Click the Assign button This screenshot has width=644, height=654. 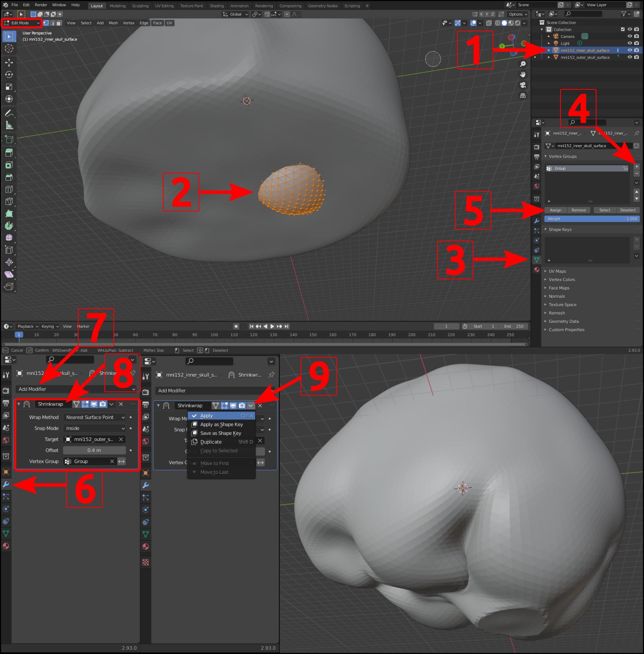coord(555,210)
